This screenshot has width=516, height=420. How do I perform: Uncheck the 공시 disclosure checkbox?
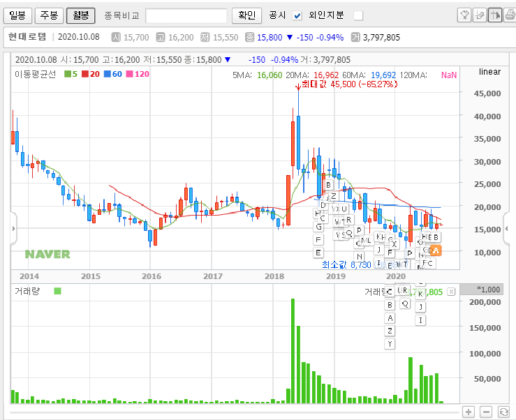[x=297, y=15]
